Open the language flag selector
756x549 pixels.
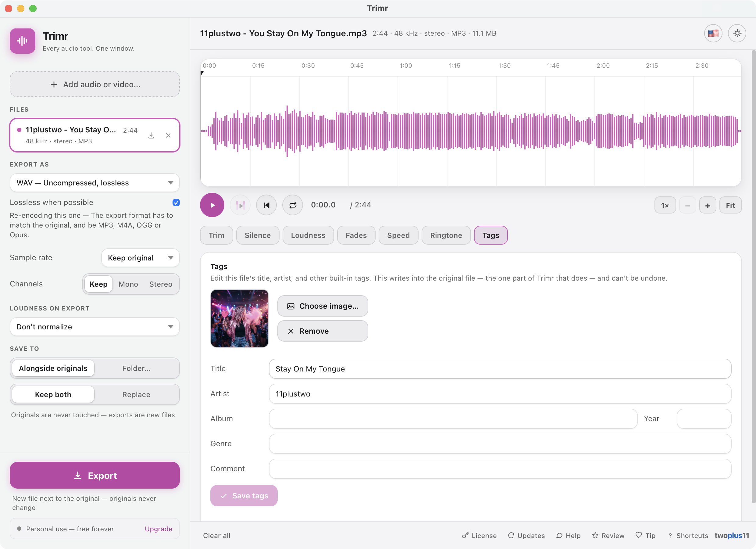point(713,33)
